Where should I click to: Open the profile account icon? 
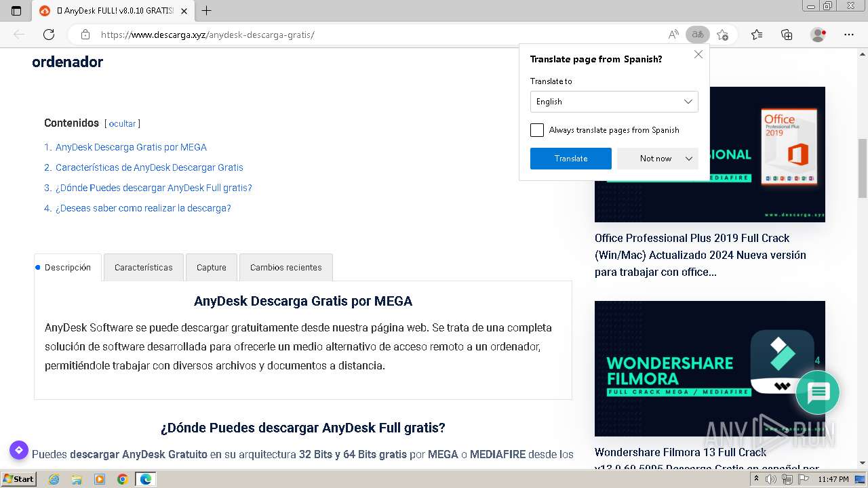(x=818, y=35)
